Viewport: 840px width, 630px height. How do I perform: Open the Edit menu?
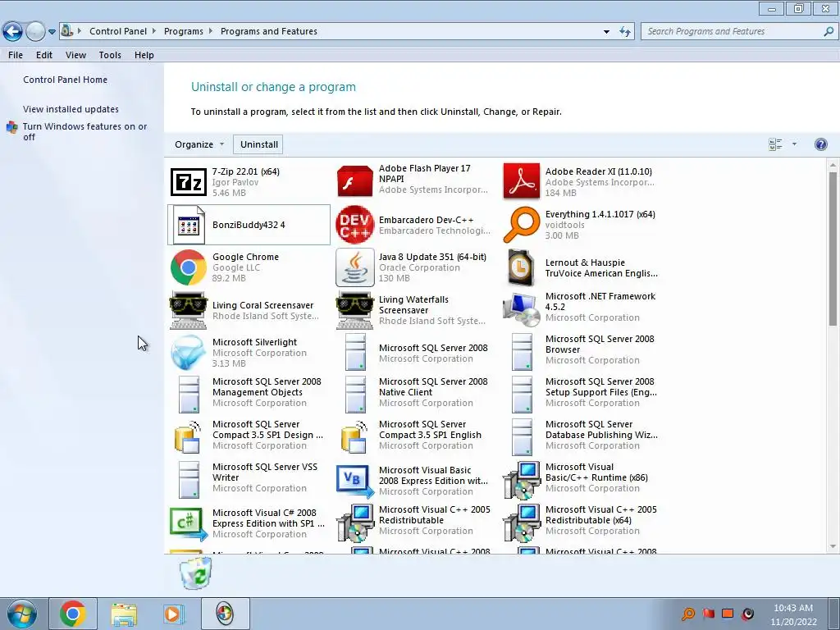[x=44, y=55]
